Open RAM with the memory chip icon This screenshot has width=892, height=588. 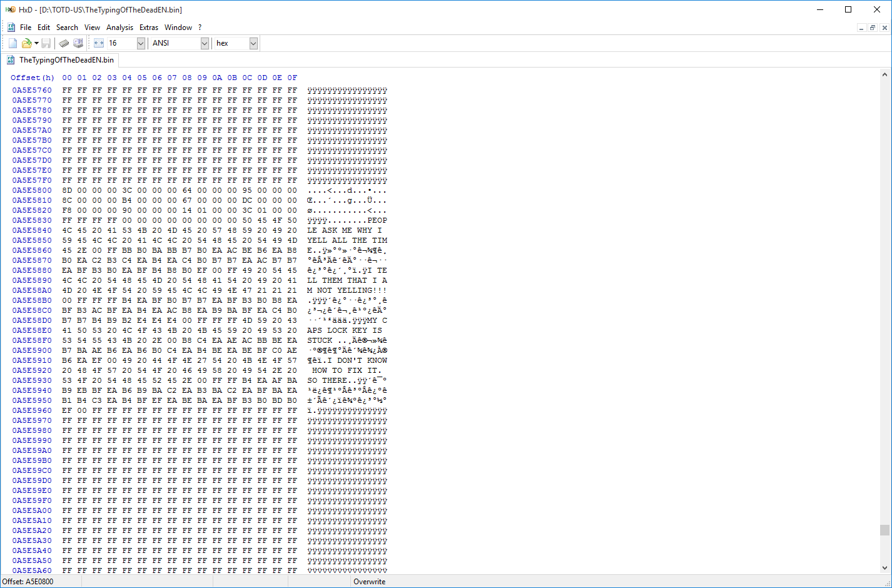64,43
